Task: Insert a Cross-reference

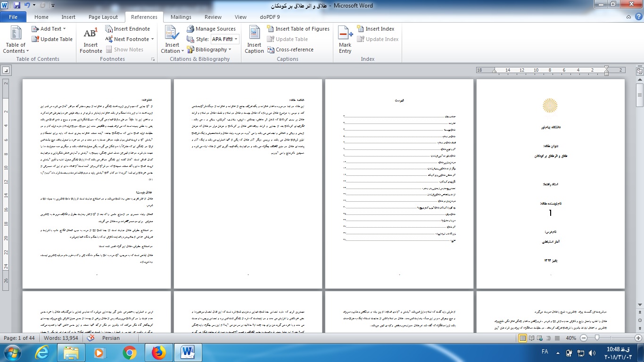Action: pos(289,49)
